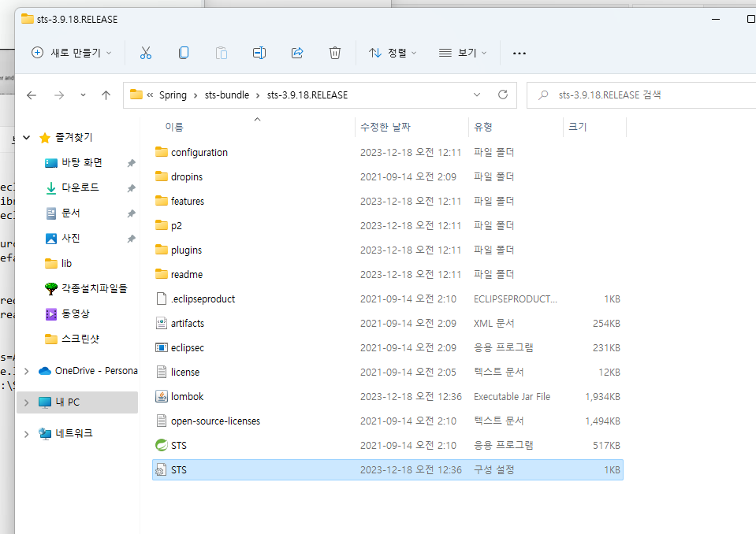Expand OneDrive - Personal tree node
Viewport: 756px width, 534px height.
(x=27, y=371)
